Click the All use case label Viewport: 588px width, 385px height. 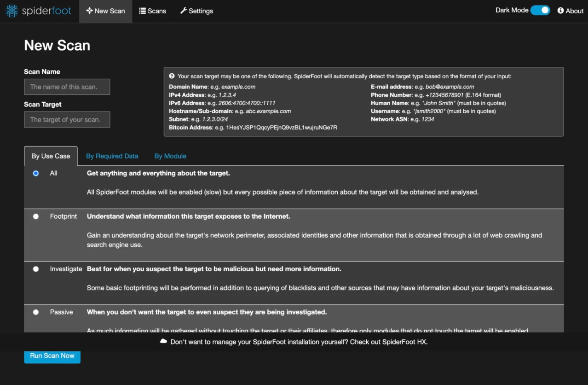pos(53,174)
